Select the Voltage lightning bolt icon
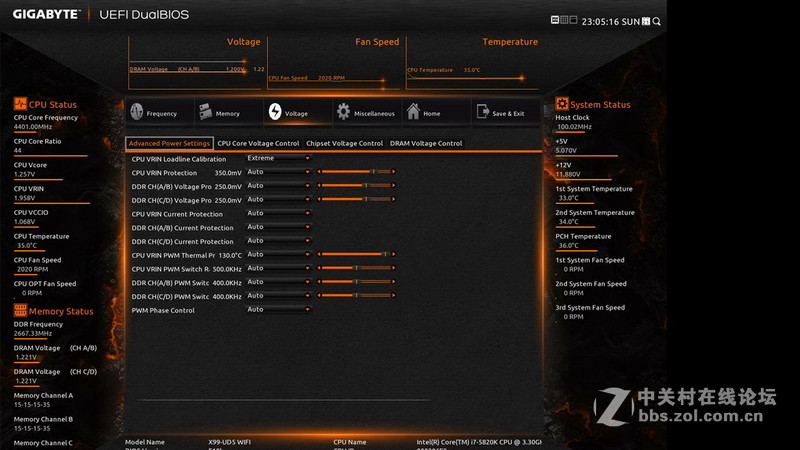Image resolution: width=800 pixels, height=450 pixels. [275, 112]
